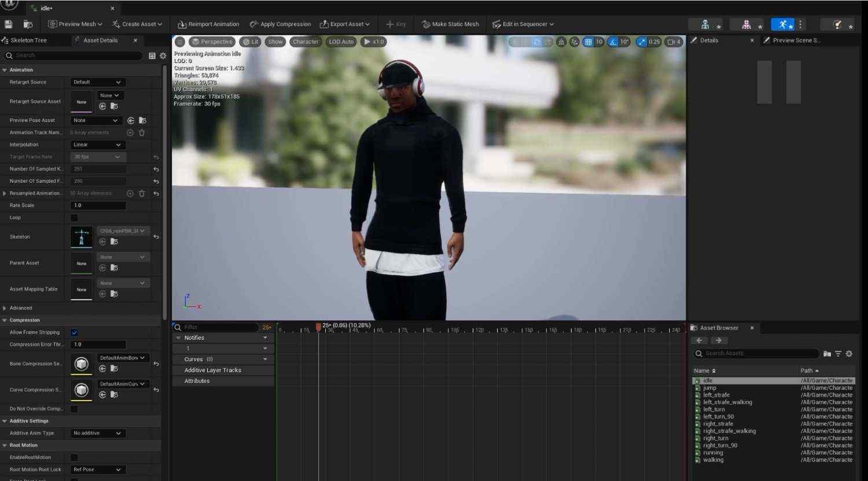Screen dimensions: 868x481
Task: Collapse the Additive Settings section
Action: pyautogui.click(x=5, y=421)
